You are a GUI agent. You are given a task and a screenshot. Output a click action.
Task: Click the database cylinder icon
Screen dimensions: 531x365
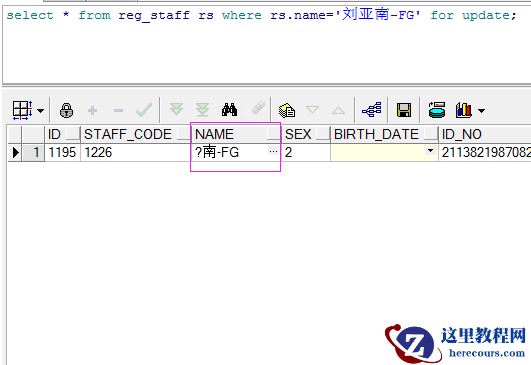click(x=437, y=110)
